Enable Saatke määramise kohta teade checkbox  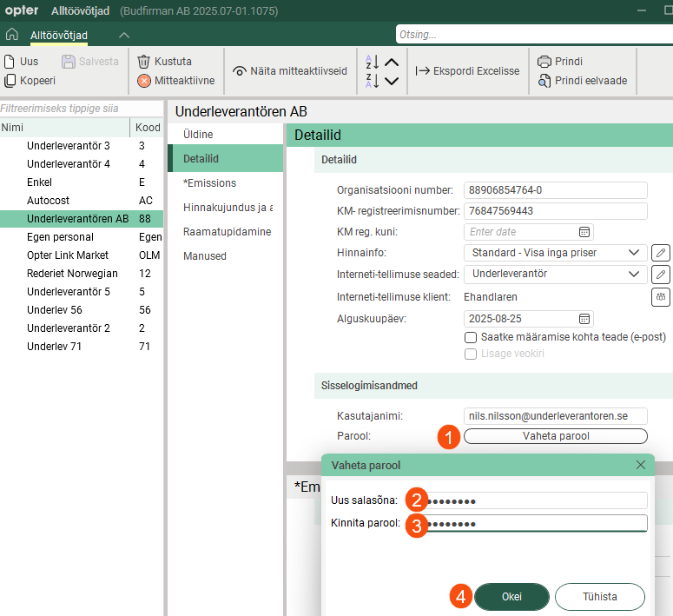(471, 337)
